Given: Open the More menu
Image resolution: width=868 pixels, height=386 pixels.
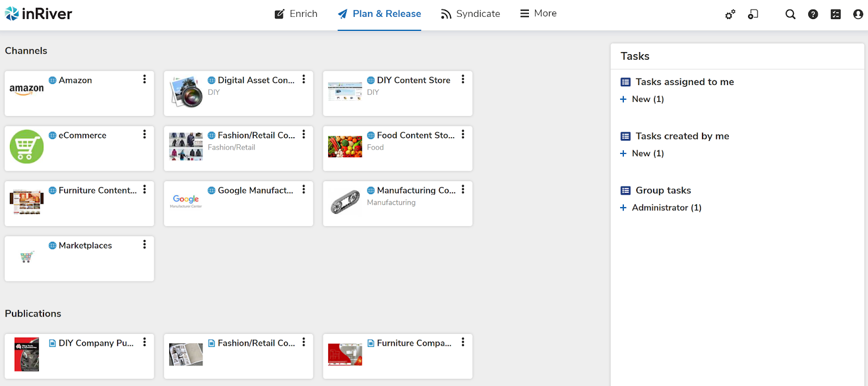Looking at the screenshot, I should click(538, 14).
